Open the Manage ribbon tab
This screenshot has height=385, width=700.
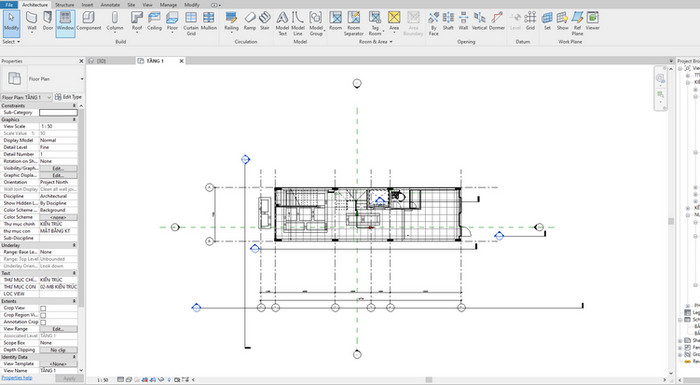click(168, 4)
